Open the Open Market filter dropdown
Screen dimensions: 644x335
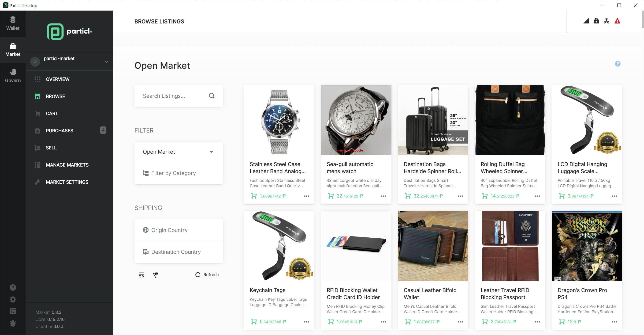tap(179, 152)
